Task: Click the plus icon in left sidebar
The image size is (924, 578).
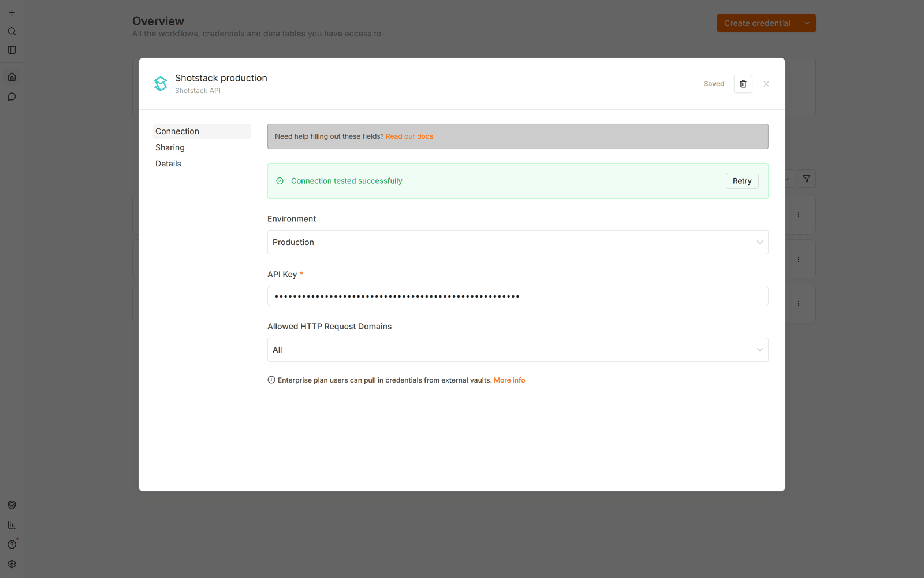Action: coord(12,13)
